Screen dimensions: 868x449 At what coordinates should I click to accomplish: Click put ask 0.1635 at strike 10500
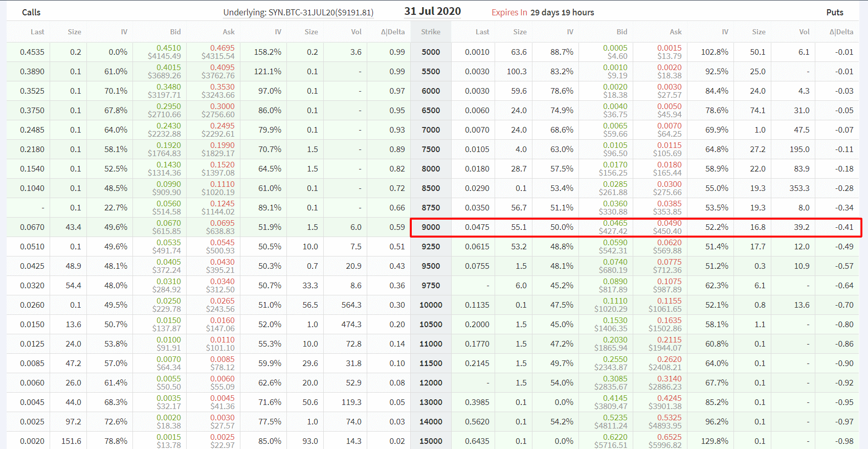click(x=670, y=320)
